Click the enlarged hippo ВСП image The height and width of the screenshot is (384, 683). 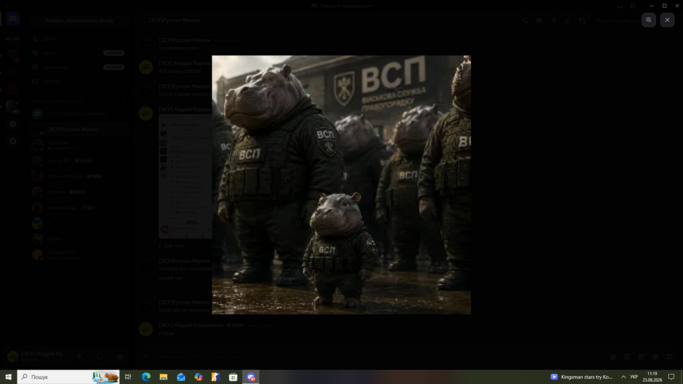point(341,185)
